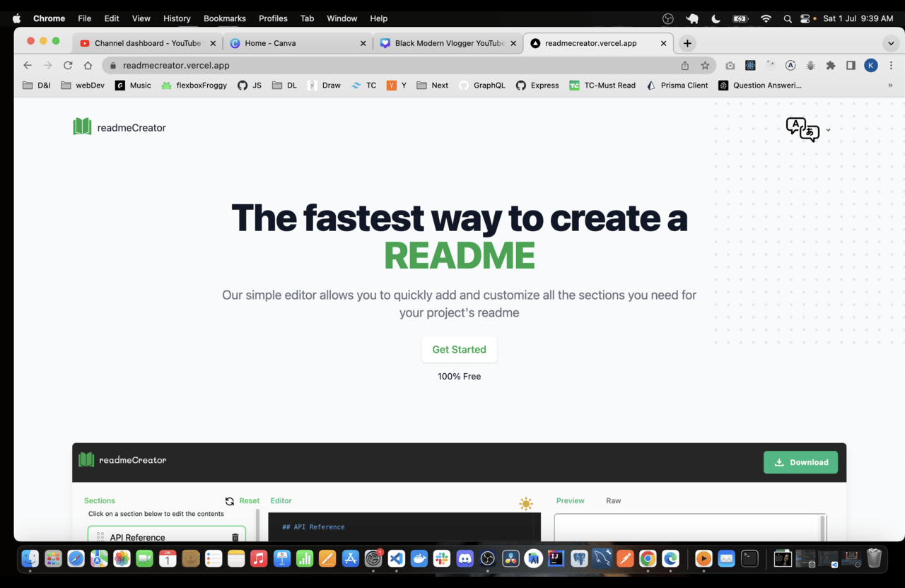The image size is (905, 588).
Task: Go to Chrome home page icon
Action: coord(88,65)
